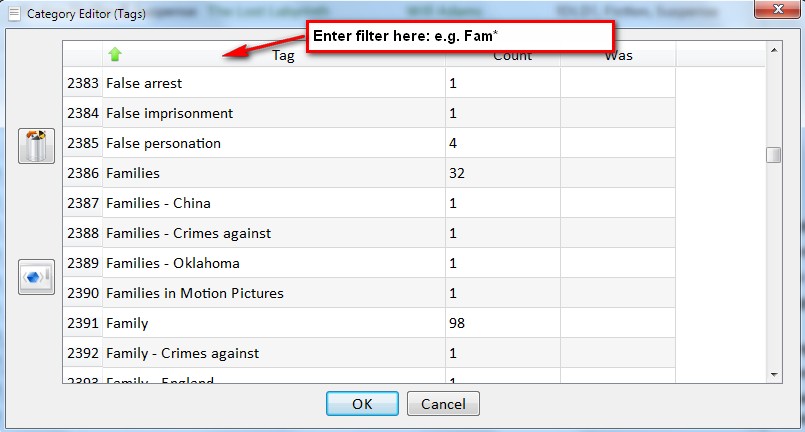Select the Families tag row

[133, 173]
